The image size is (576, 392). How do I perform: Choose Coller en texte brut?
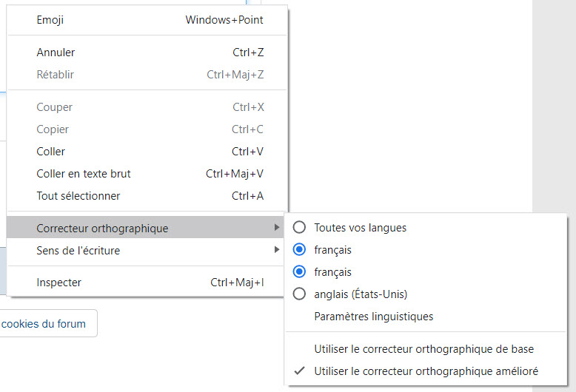pyautogui.click(x=84, y=174)
